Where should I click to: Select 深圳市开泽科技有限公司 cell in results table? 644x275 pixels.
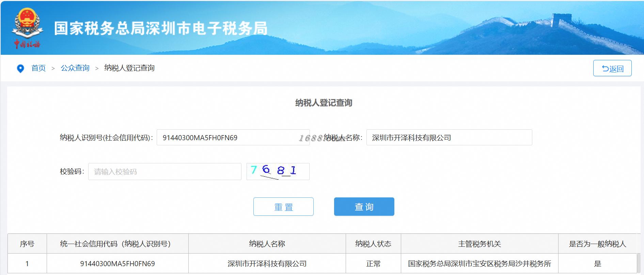(267, 263)
